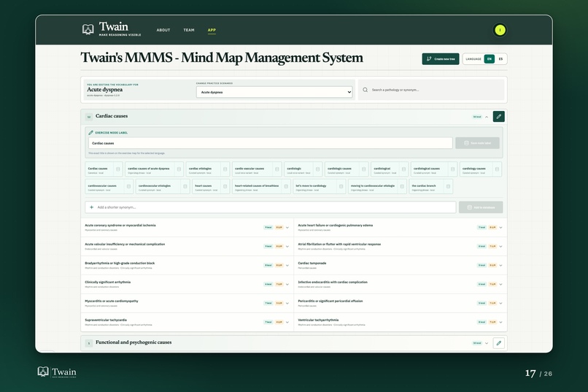Click the Add a shorter synonym input
Image resolution: width=588 pixels, height=392 pixels.
(271, 207)
